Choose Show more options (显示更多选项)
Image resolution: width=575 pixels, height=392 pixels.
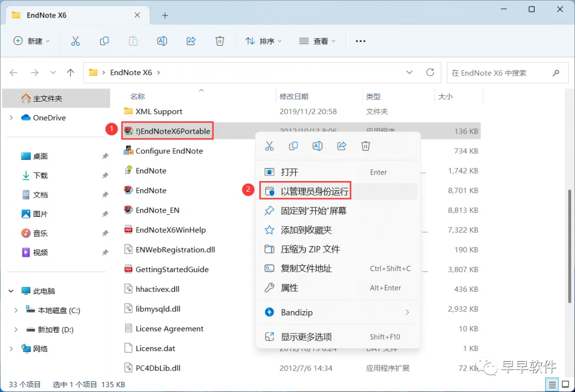(338, 337)
